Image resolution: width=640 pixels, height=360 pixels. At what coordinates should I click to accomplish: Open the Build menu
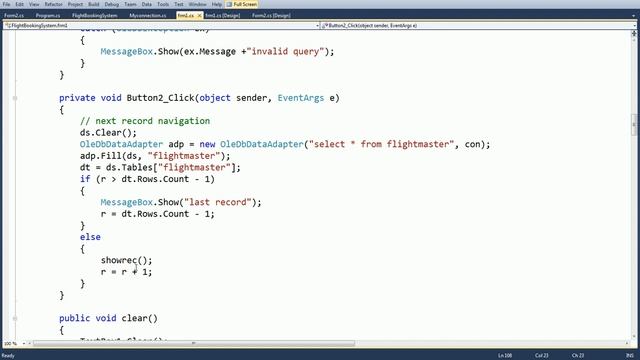93,4
